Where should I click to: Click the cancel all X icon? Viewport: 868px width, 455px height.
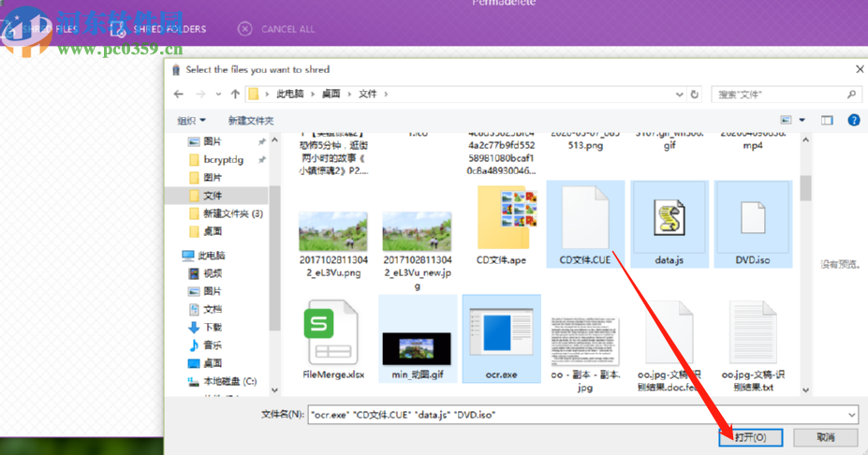tap(244, 29)
